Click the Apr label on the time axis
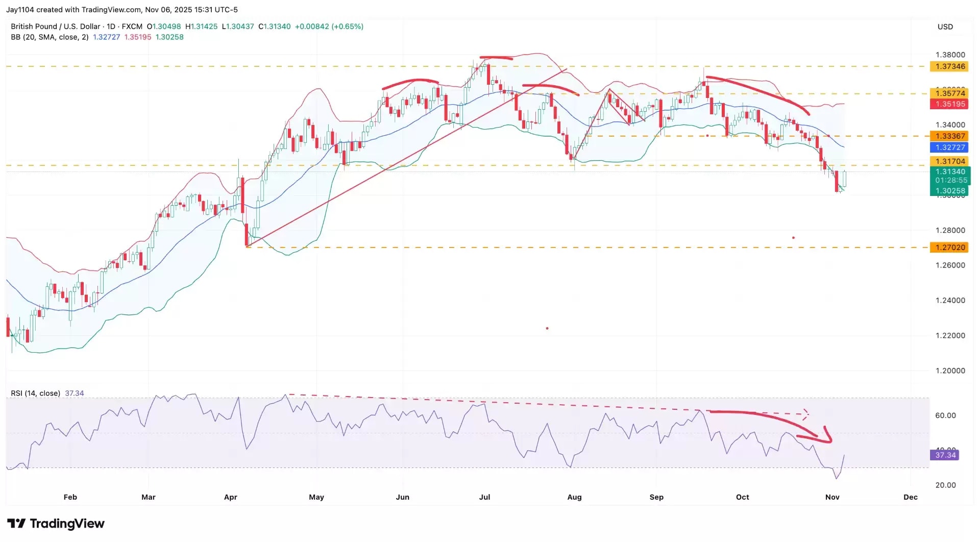This screenshot has height=542, width=980. pos(231,497)
